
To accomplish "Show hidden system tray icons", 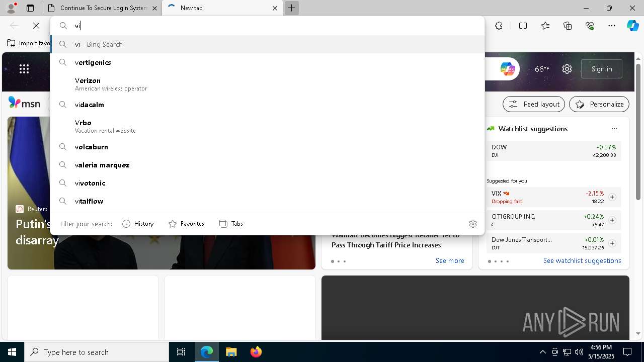I will coord(542,352).
